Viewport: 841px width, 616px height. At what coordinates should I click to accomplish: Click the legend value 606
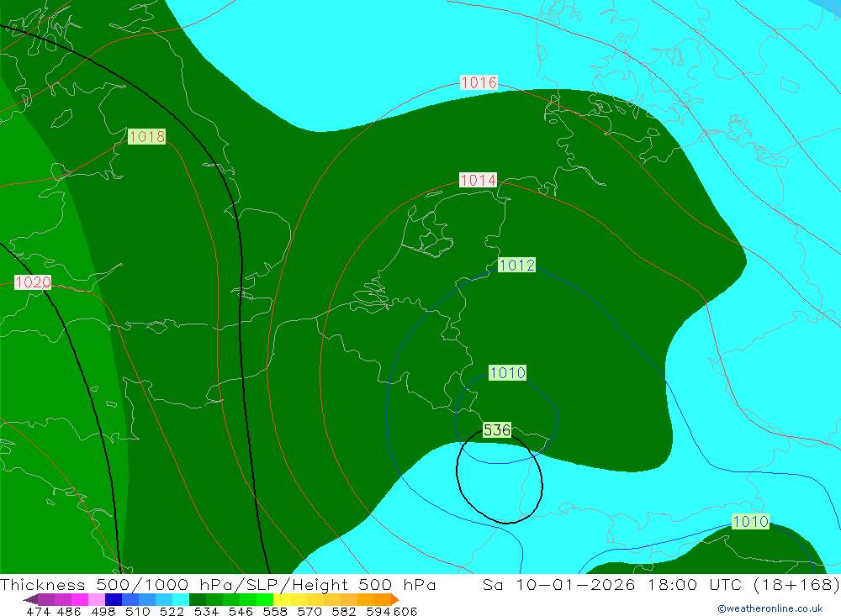[x=405, y=611]
